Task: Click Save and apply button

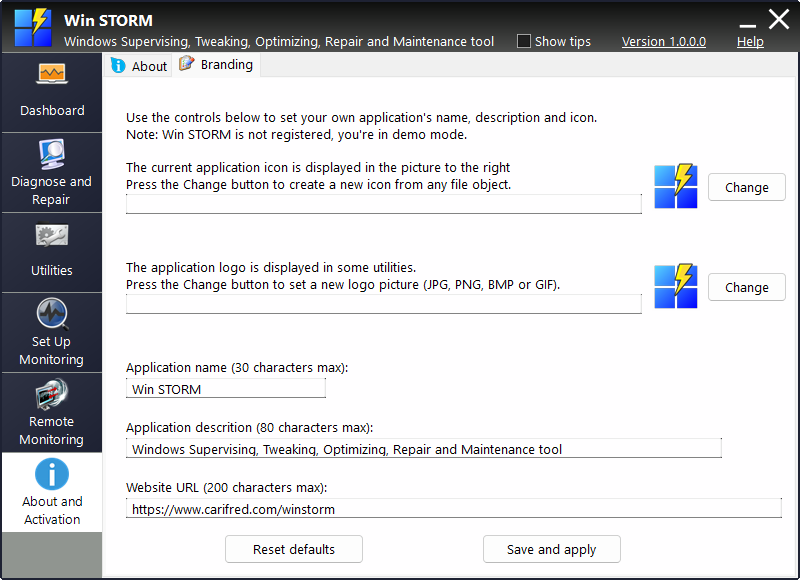Action: (x=551, y=549)
